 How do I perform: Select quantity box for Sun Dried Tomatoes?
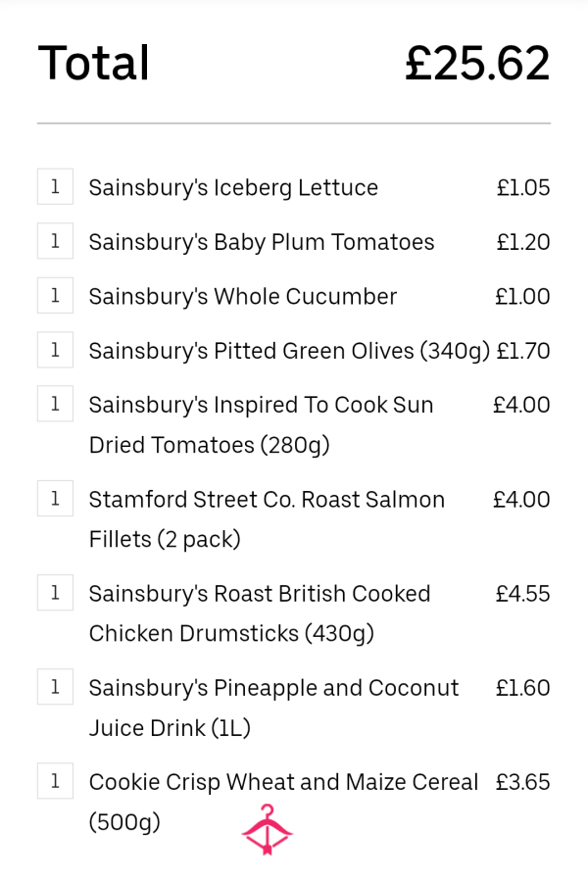[55, 404]
